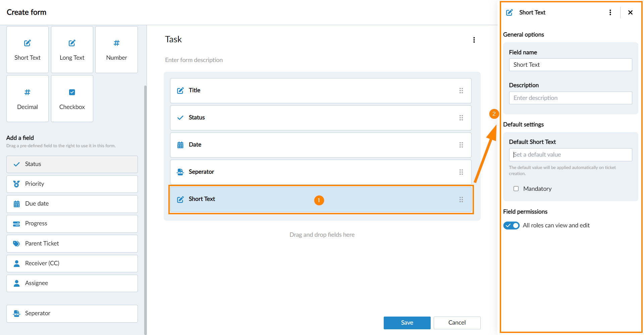Select the Priority predefined field
The height and width of the screenshot is (335, 644).
(72, 184)
